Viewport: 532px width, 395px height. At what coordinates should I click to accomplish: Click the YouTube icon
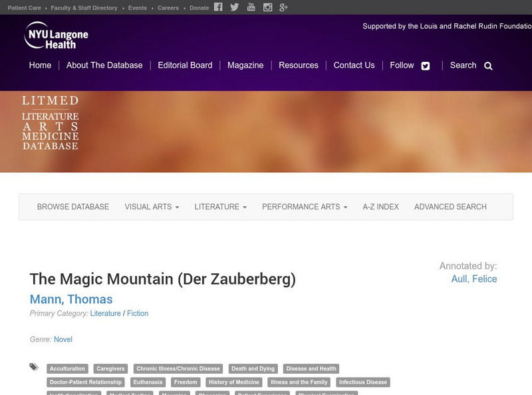coord(251,7)
